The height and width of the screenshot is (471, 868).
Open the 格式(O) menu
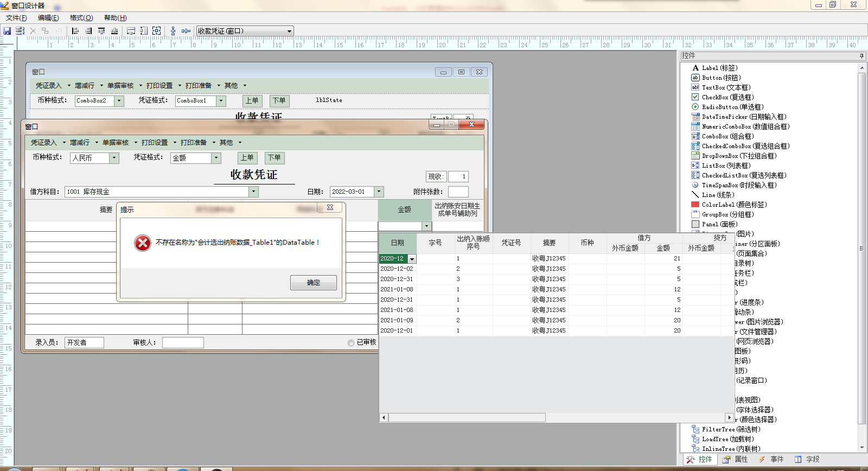(81, 18)
